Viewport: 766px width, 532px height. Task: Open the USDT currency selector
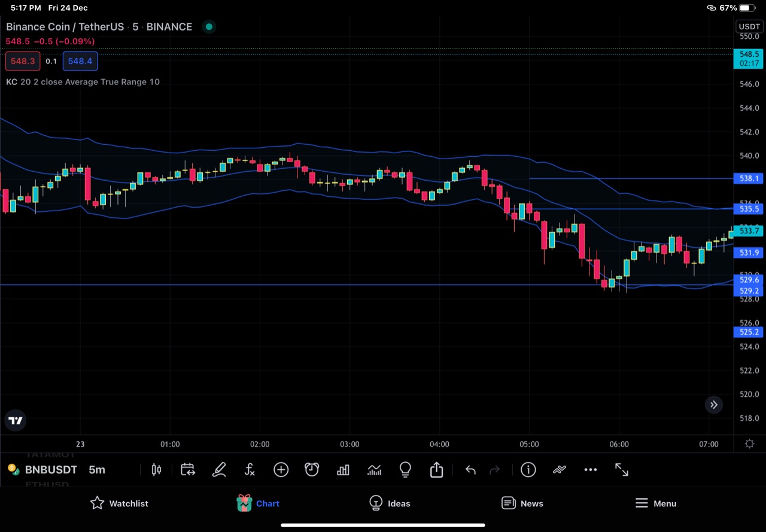click(x=749, y=26)
